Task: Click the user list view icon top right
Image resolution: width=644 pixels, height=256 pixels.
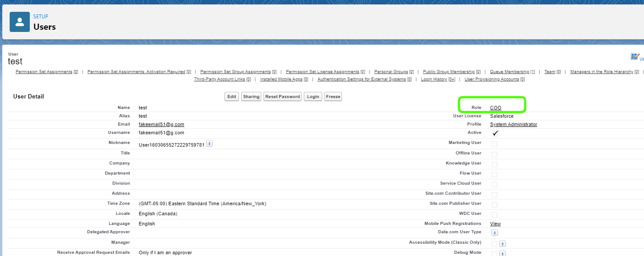Action: point(635,56)
